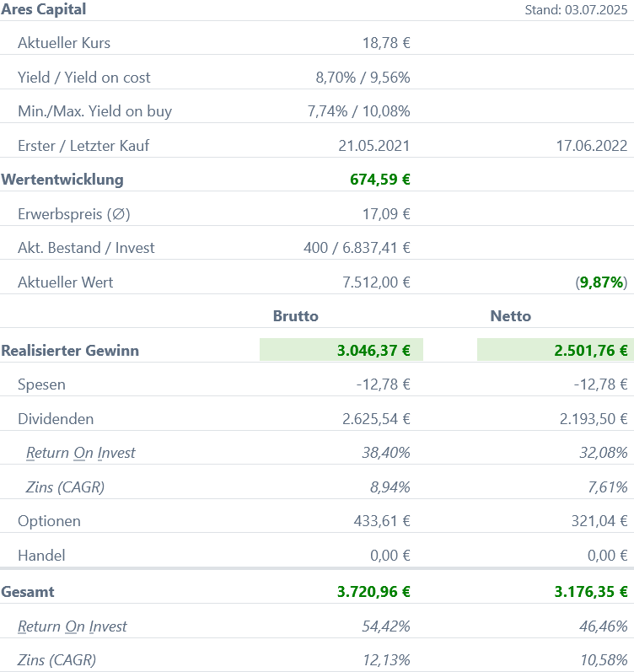Select the current value 7.512,00 €

point(376,282)
